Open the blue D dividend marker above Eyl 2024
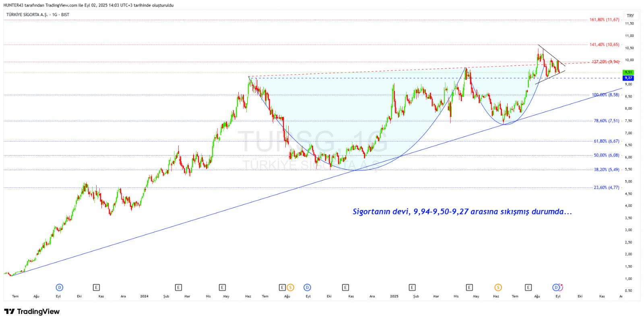 [307, 287]
